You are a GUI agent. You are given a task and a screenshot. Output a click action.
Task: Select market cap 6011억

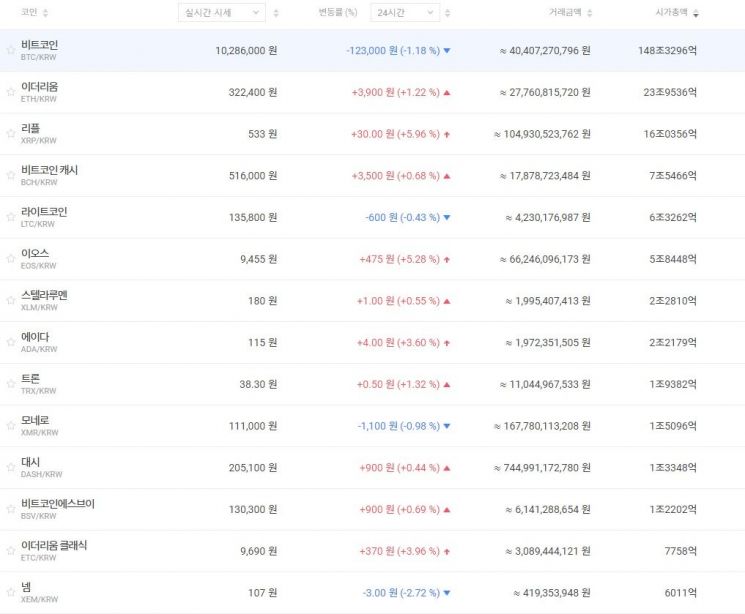(x=680, y=593)
